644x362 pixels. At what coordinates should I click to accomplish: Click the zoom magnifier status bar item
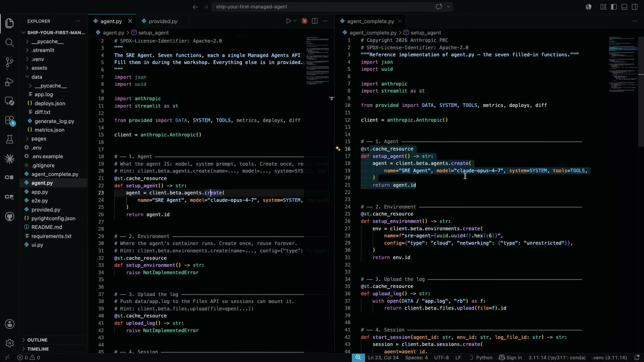[358, 358]
